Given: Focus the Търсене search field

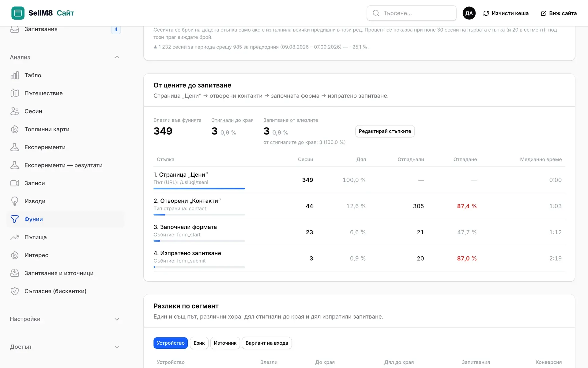Looking at the screenshot, I should [411, 13].
